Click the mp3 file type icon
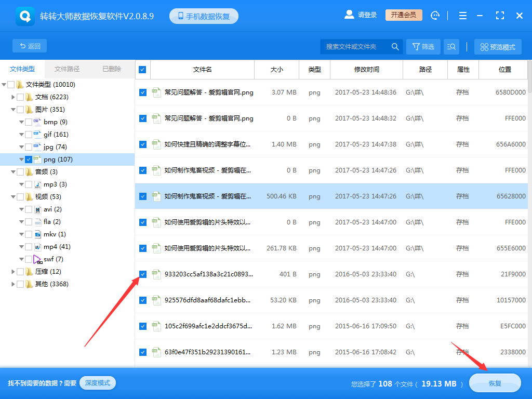 click(37, 184)
